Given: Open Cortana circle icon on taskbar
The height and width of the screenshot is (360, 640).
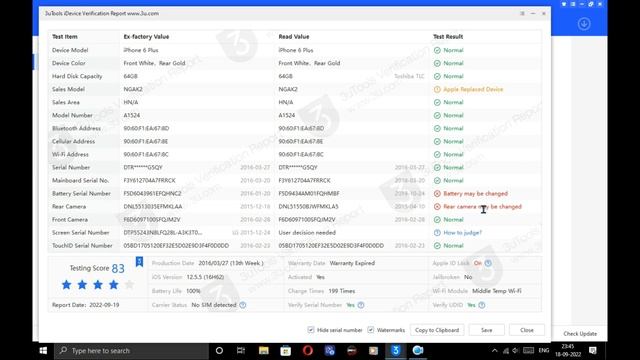Looking at the screenshot, I should 219,351.
